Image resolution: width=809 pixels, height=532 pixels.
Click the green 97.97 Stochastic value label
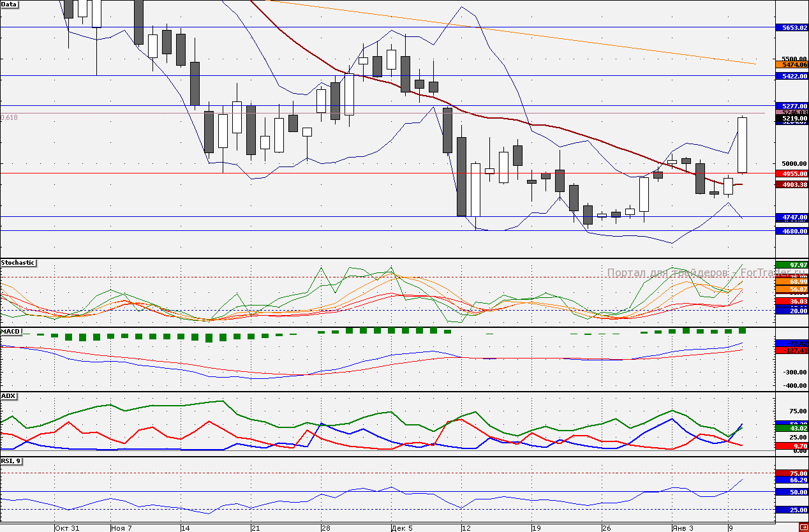click(x=791, y=265)
